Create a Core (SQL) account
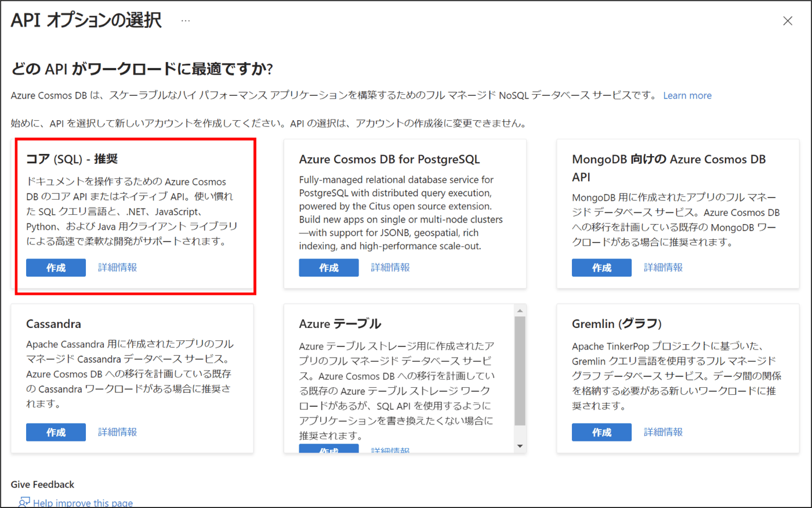This screenshot has width=812, height=508. point(56,268)
